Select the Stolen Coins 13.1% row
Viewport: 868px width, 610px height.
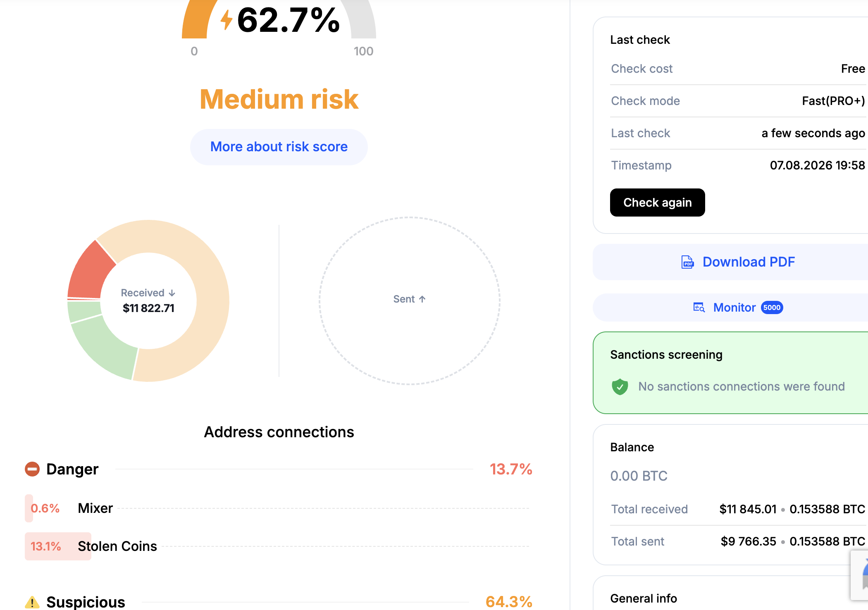[277, 546]
